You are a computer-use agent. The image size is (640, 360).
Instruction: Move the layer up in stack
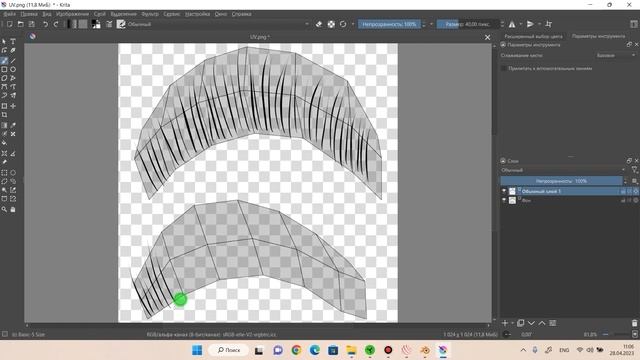coord(542,323)
